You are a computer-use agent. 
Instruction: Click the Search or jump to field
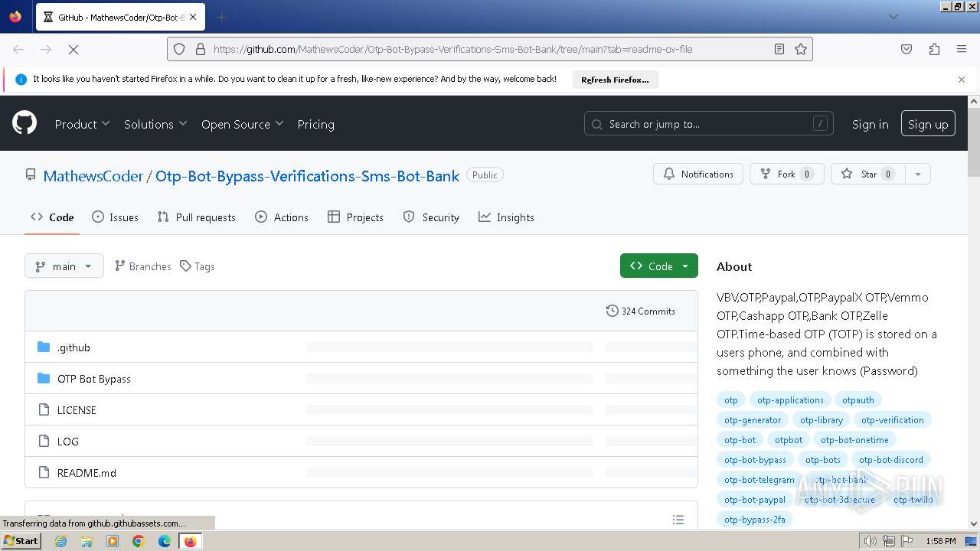[x=709, y=123]
